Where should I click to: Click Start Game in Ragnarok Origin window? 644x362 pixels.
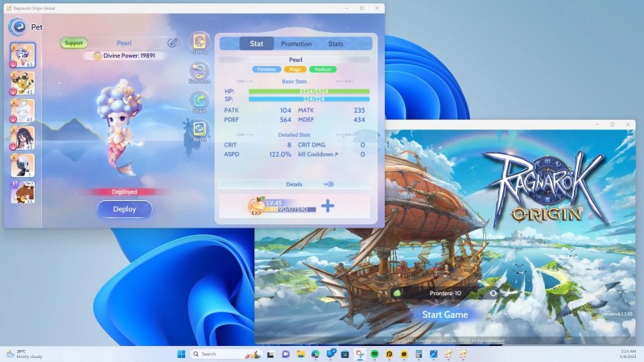pos(445,315)
